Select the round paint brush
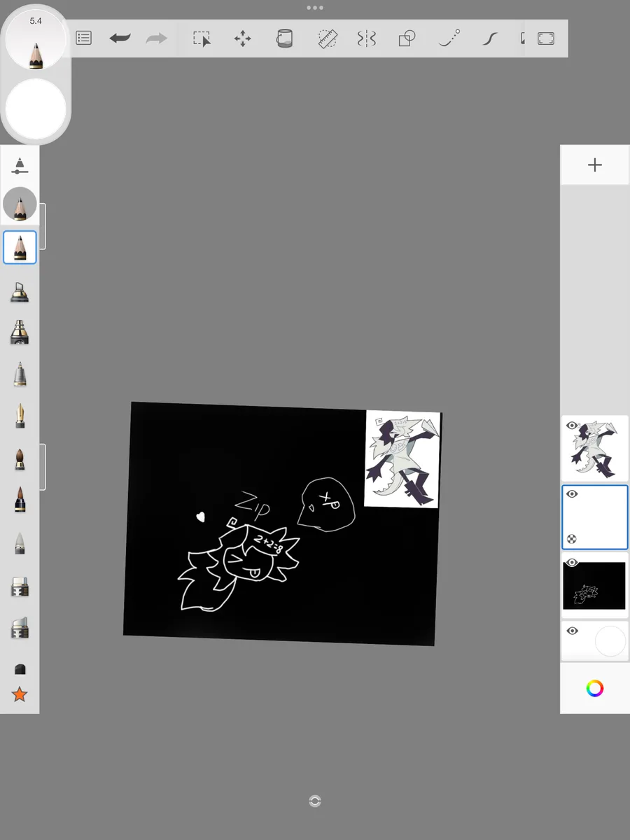630x840 pixels. coord(20,458)
